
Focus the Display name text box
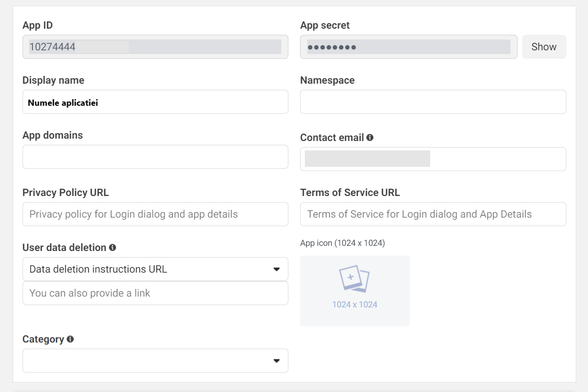[155, 102]
